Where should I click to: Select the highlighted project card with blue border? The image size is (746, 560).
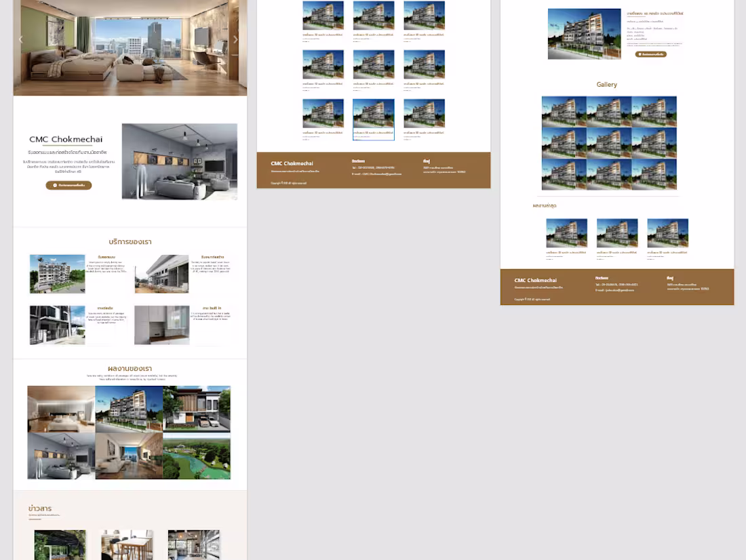tap(373, 119)
